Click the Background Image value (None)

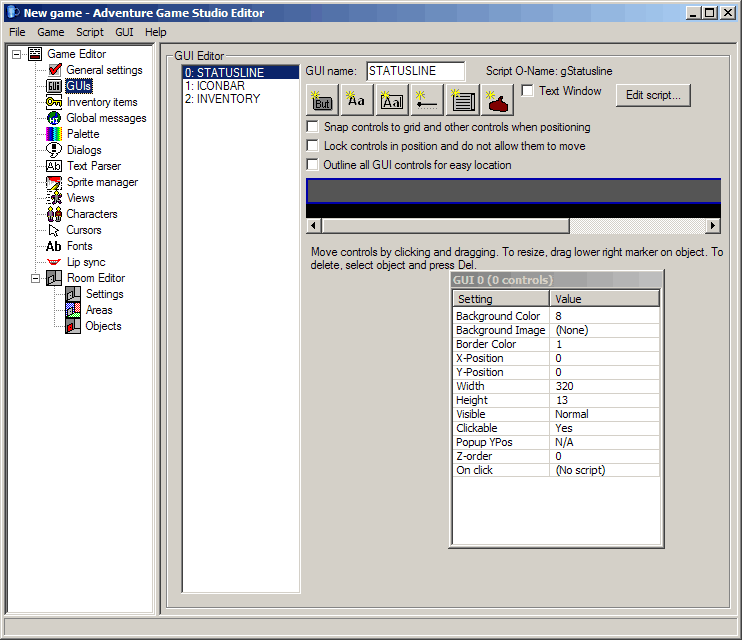click(x=605, y=330)
